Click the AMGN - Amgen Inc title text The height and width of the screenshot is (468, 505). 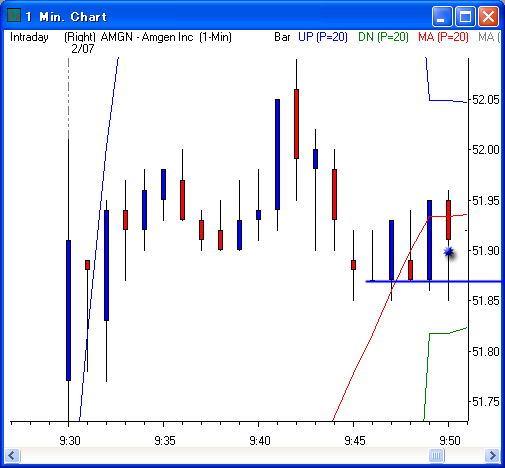[x=147, y=37]
